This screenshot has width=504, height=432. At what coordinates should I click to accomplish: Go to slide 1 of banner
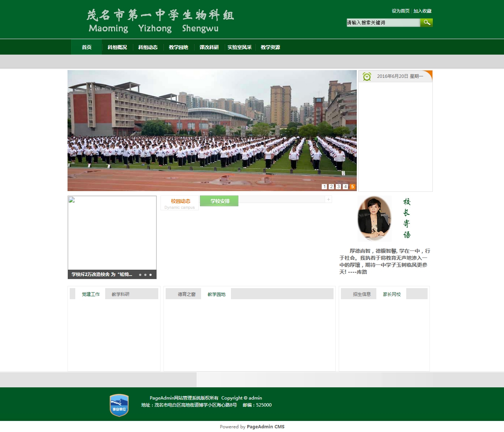click(x=324, y=187)
